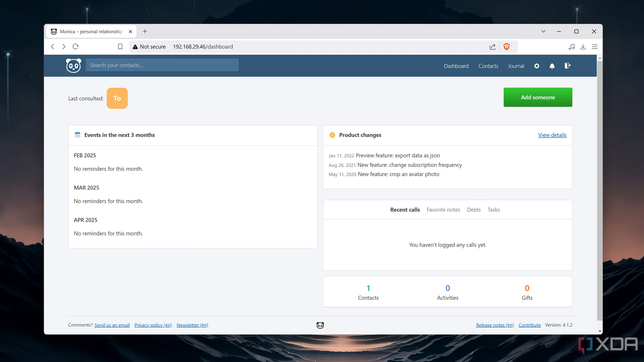This screenshot has width=644, height=362.
Task: Open the Dashboard nav item
Action: [x=456, y=66]
